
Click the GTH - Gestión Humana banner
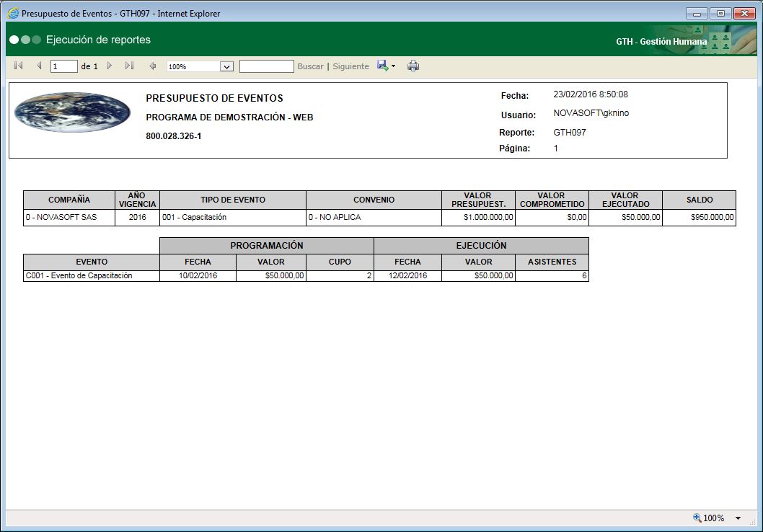661,42
